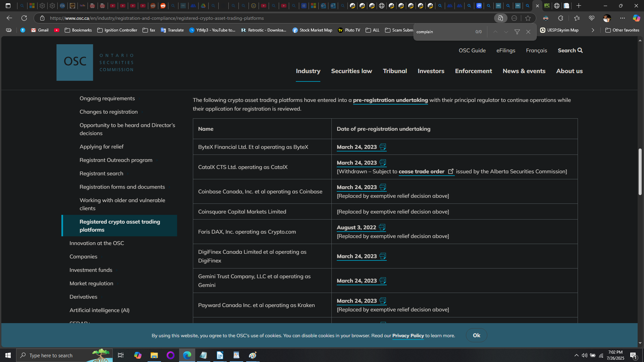Open Registrant search in the sidebar
Screen dimensions: 644x362
pos(101,174)
